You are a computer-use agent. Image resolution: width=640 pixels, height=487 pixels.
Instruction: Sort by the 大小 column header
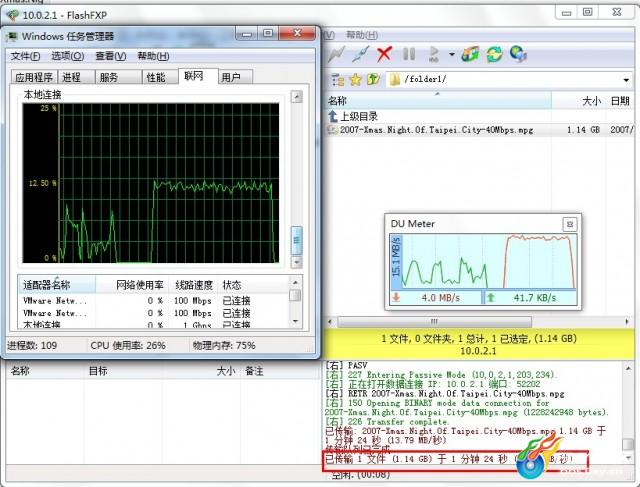[579, 101]
